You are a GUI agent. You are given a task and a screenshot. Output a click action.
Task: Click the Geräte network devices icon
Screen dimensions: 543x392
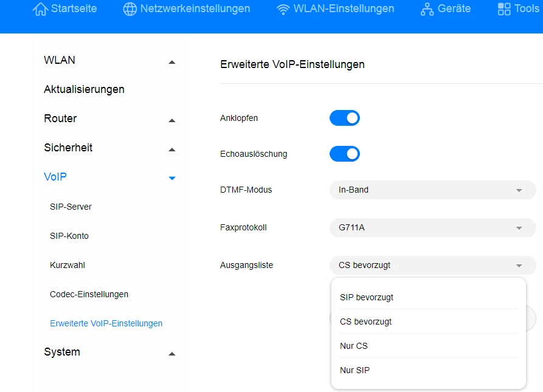(x=427, y=9)
